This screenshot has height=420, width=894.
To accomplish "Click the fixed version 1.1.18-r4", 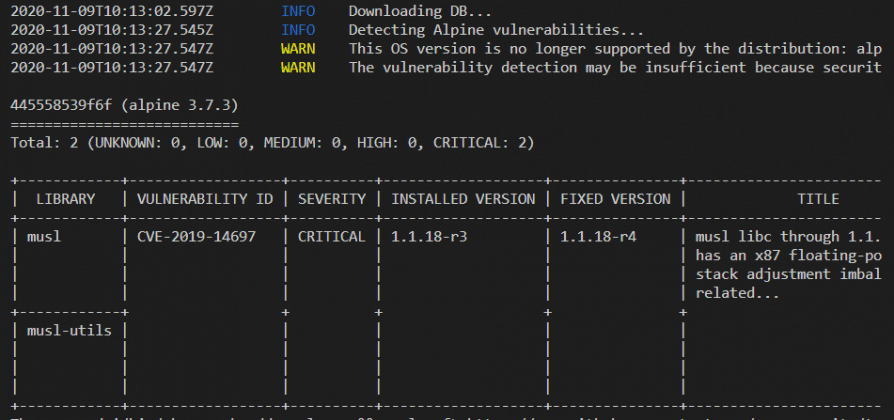I will (x=598, y=236).
